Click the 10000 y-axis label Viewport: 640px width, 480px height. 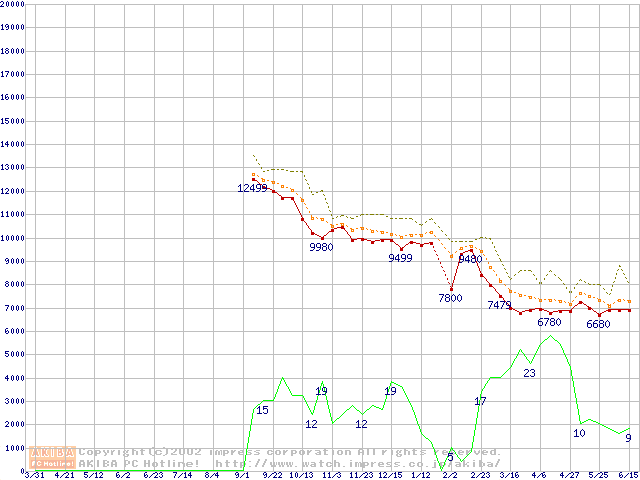pos(12,238)
